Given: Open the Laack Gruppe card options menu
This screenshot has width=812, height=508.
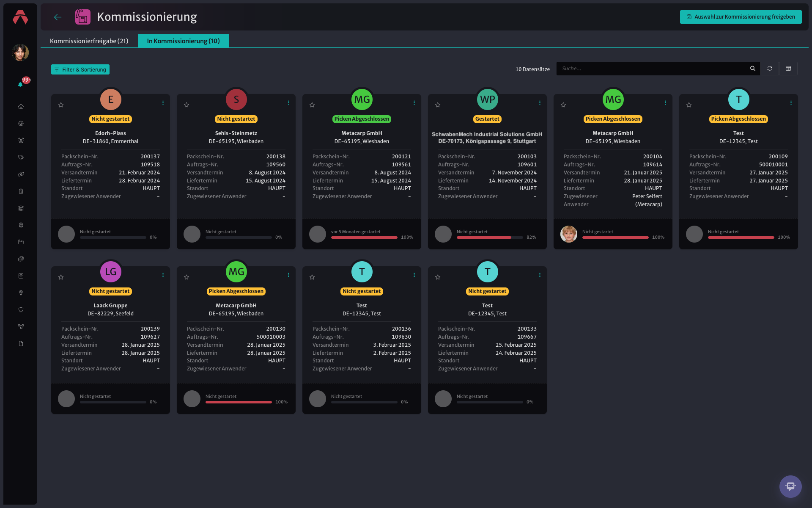Looking at the screenshot, I should coord(163,275).
